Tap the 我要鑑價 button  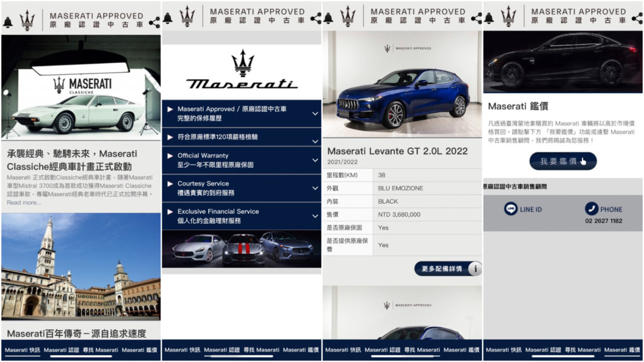click(563, 162)
